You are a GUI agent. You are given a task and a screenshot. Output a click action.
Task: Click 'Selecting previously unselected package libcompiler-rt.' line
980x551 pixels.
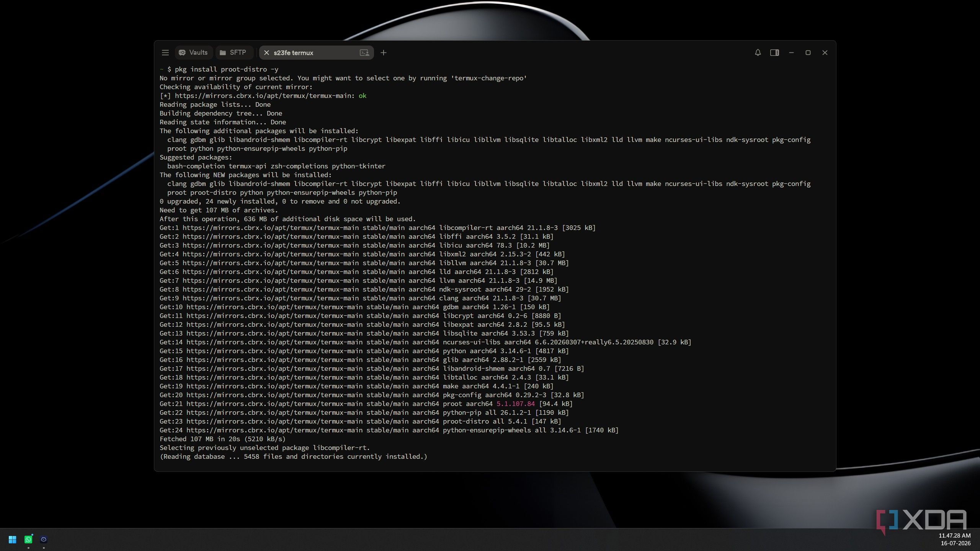[265, 448]
